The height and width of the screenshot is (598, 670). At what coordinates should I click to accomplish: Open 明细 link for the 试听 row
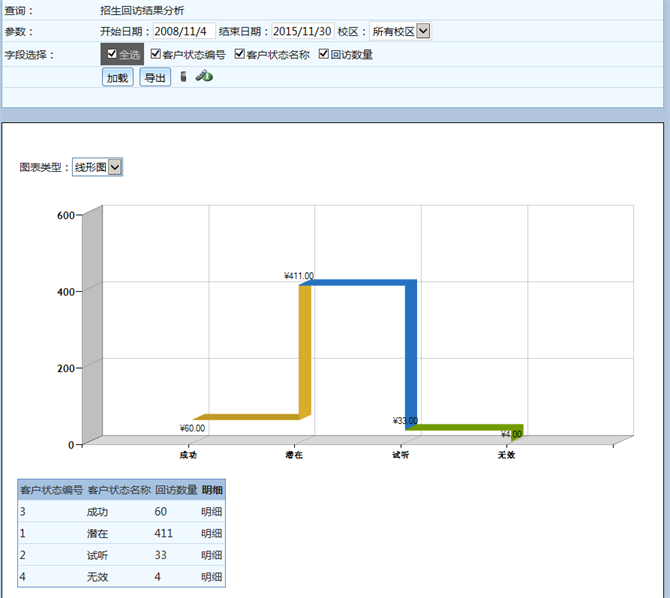(x=212, y=555)
